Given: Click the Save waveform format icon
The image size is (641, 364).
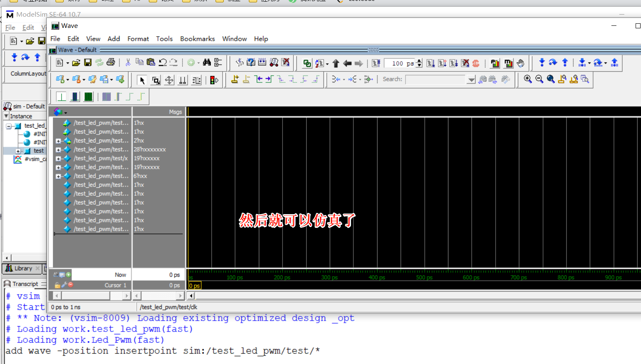Looking at the screenshot, I should pyautogui.click(x=88, y=63).
